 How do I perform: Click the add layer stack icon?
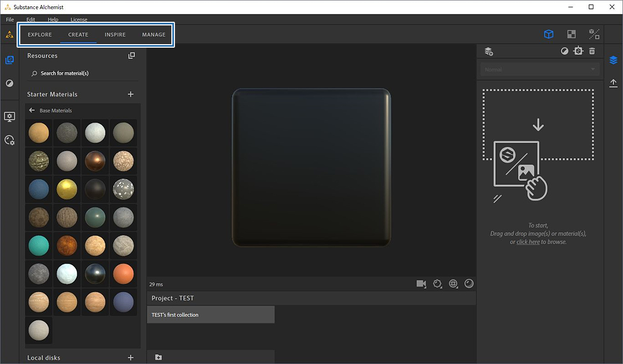[489, 51]
